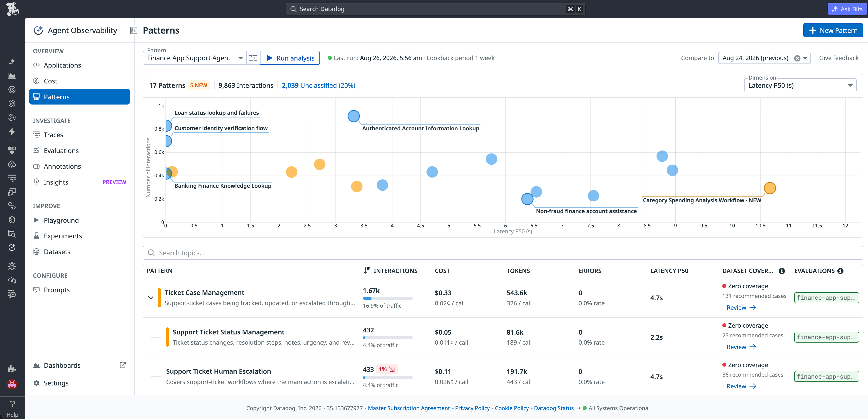Go to Applications in sidebar
This screenshot has width=868, height=419.
pos(62,65)
